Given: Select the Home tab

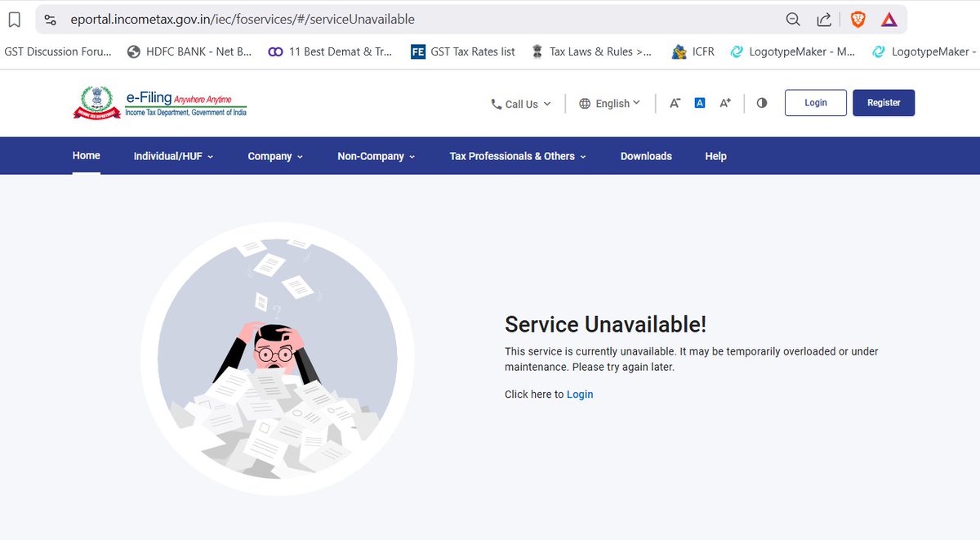Looking at the screenshot, I should point(87,155).
